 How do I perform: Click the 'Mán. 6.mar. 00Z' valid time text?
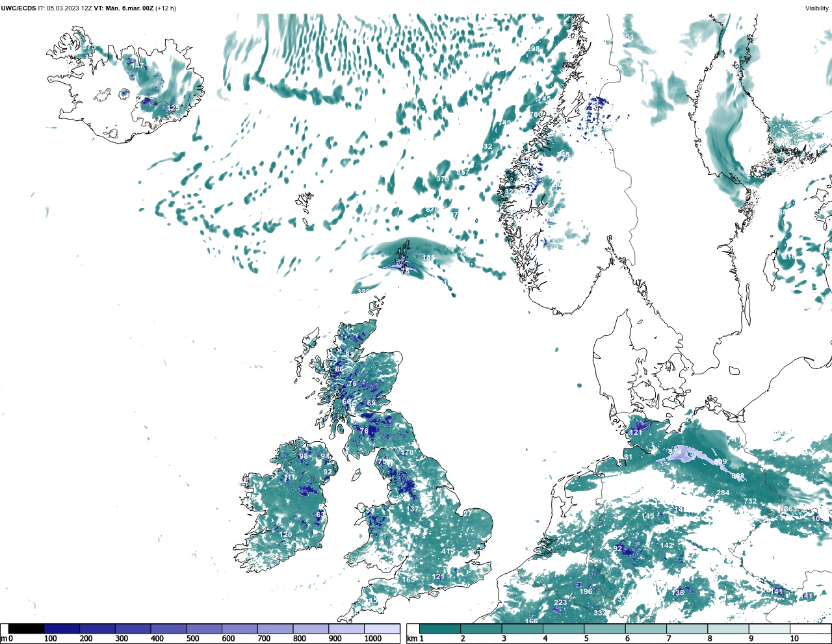point(129,8)
